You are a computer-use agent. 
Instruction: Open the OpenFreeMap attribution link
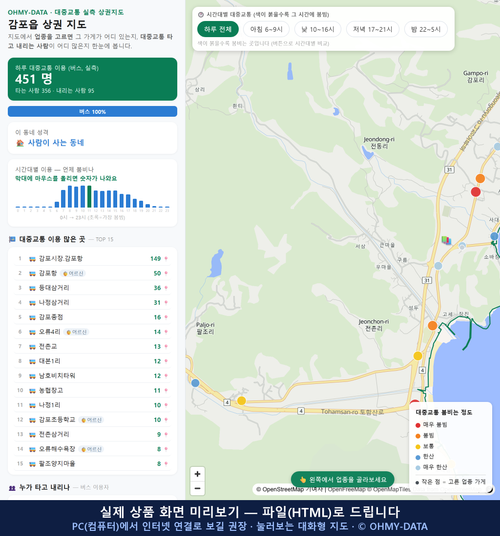347,490
